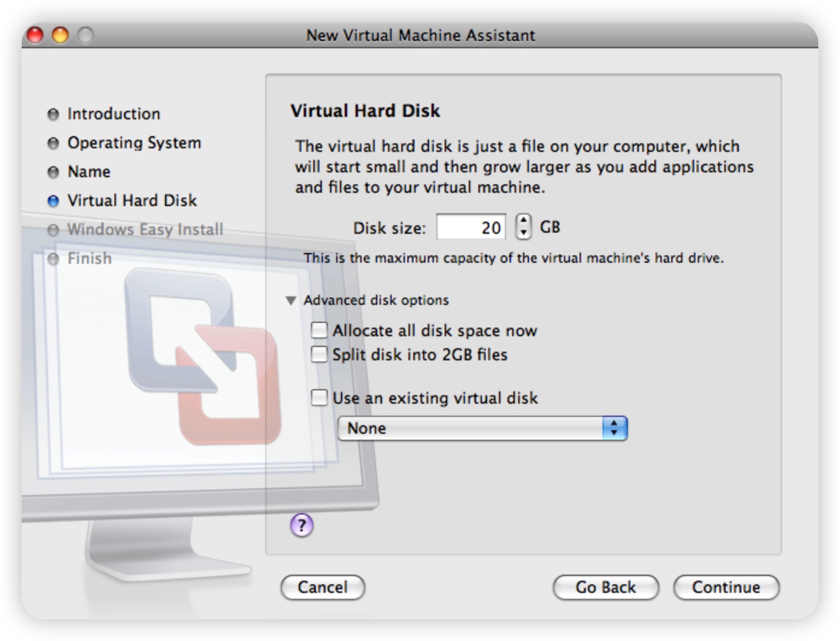Click the Go Back button

point(606,587)
